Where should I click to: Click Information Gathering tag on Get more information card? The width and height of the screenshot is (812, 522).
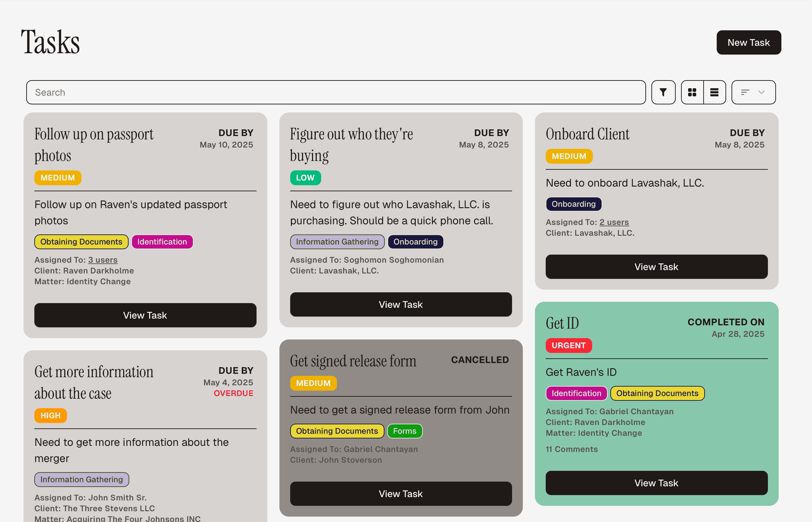coord(82,479)
